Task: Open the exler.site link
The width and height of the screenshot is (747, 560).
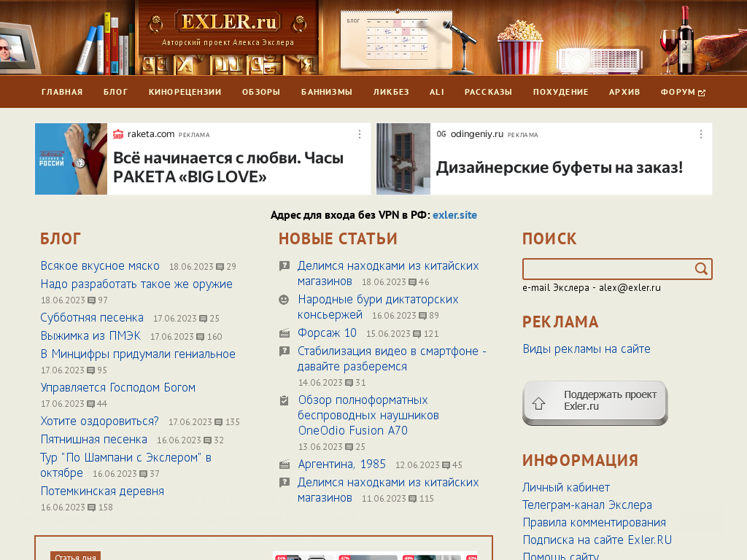Action: pos(454,215)
